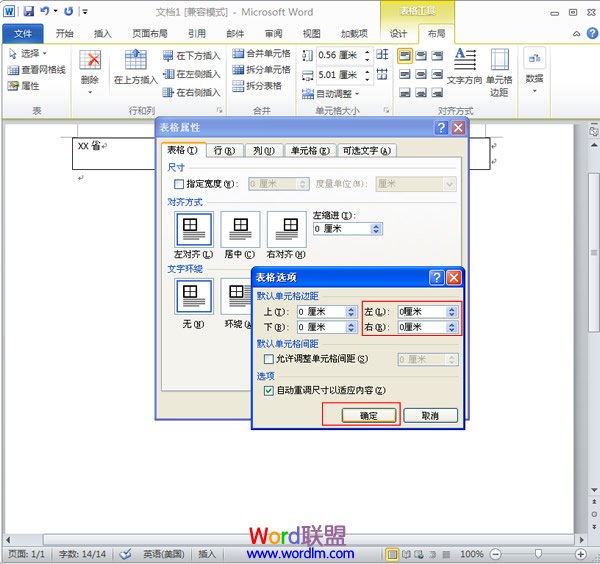The width and height of the screenshot is (600, 564).
Task: Click zoom out minus button
Action: (496, 554)
